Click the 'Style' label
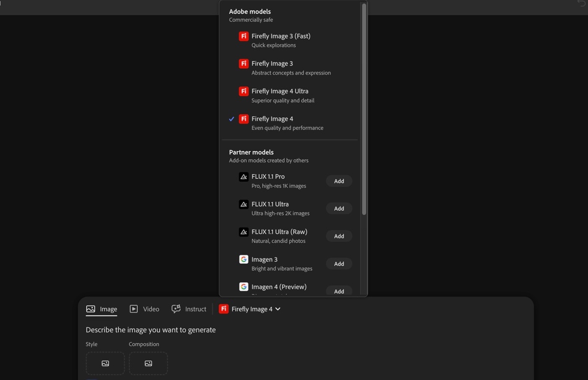 pos(92,344)
